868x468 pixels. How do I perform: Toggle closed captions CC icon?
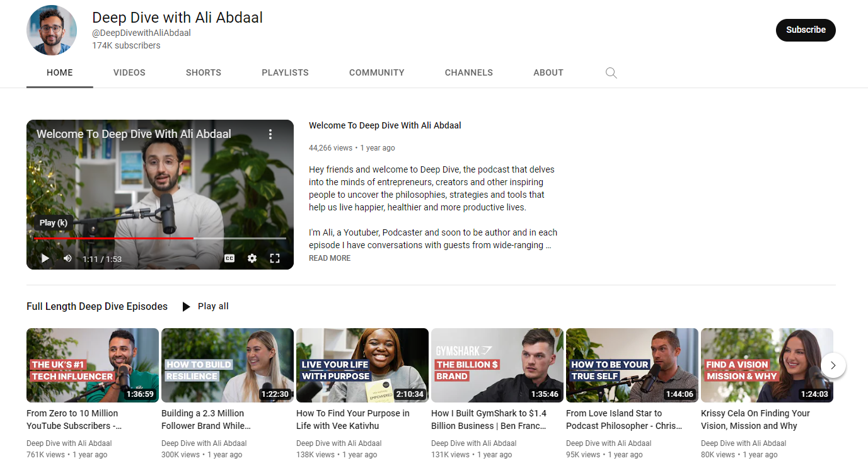229,258
